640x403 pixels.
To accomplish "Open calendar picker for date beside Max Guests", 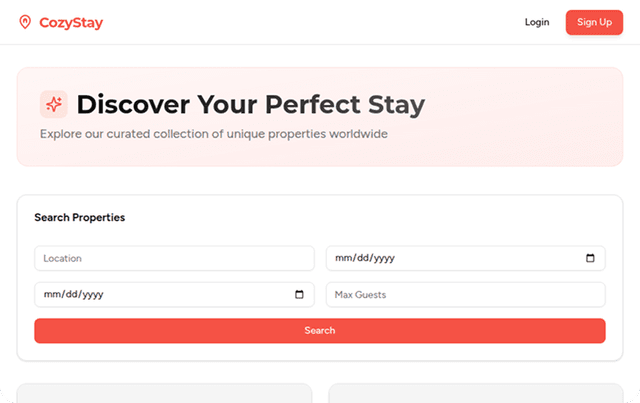I will [x=299, y=294].
